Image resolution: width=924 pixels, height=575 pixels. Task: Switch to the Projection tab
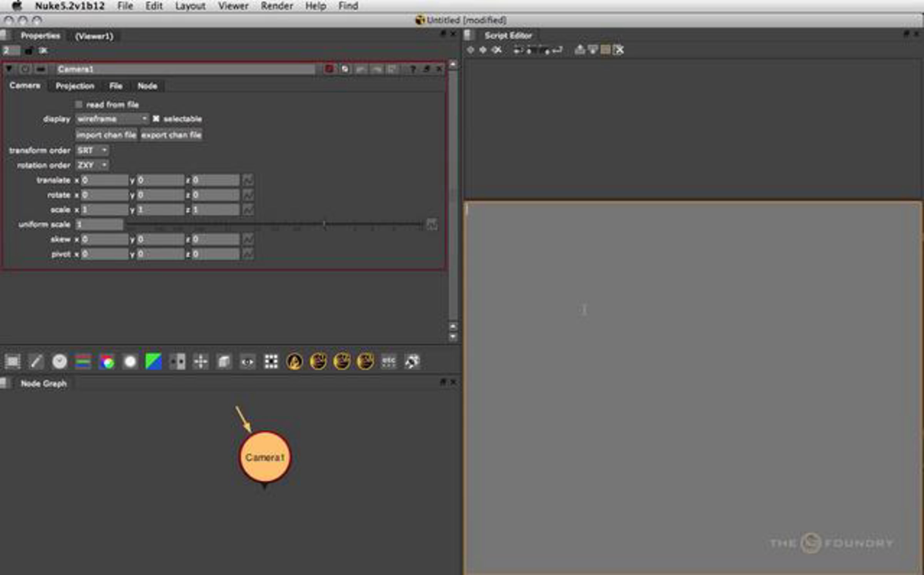click(75, 86)
